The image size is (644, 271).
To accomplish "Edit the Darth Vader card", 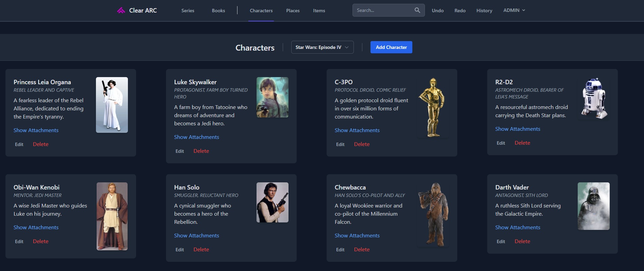I will [x=501, y=241].
